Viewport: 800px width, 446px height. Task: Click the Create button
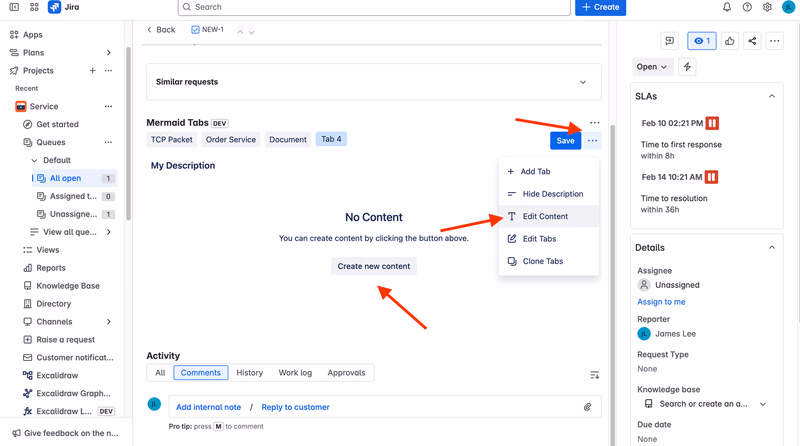[601, 7]
